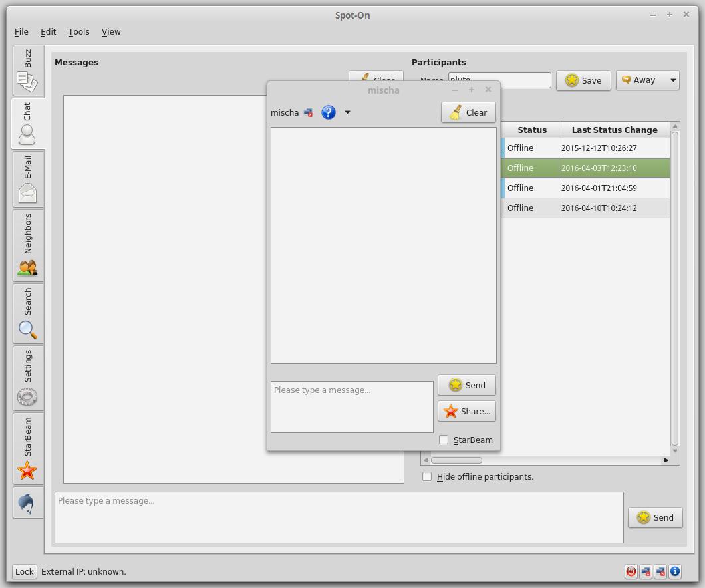Open the Search magnifier tab
The width and height of the screenshot is (705, 588).
[x=27, y=313]
